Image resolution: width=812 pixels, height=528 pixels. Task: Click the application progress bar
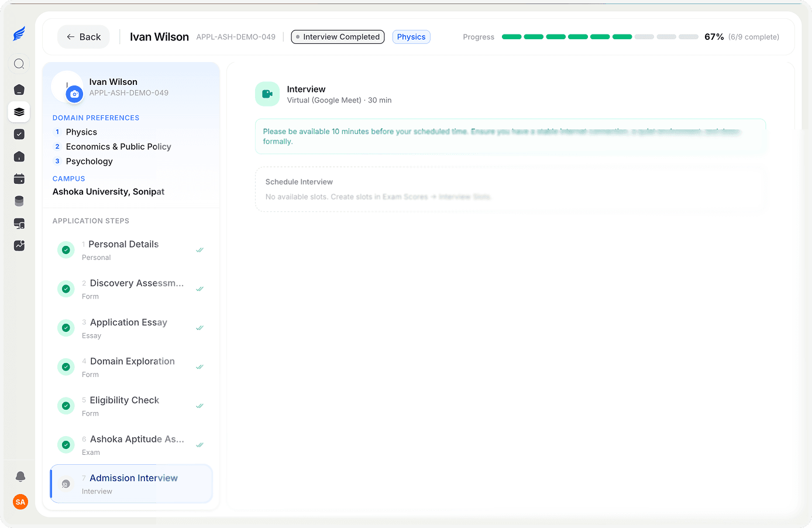(x=600, y=37)
